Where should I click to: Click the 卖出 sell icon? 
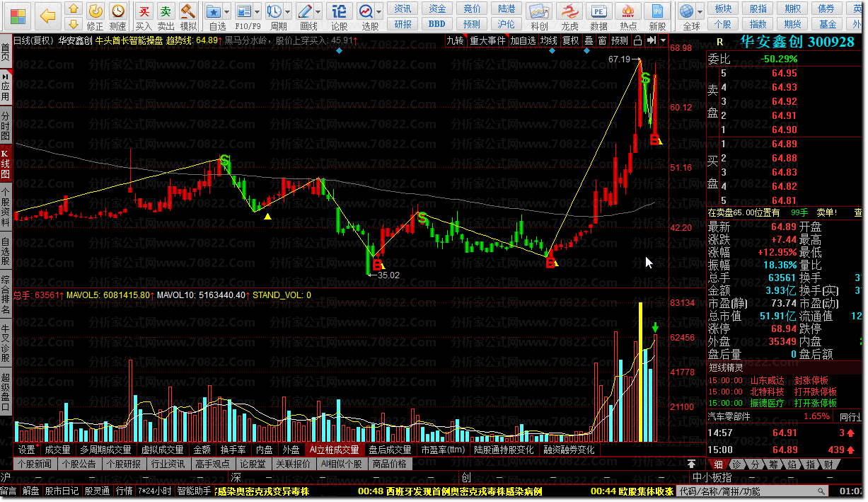point(166,16)
